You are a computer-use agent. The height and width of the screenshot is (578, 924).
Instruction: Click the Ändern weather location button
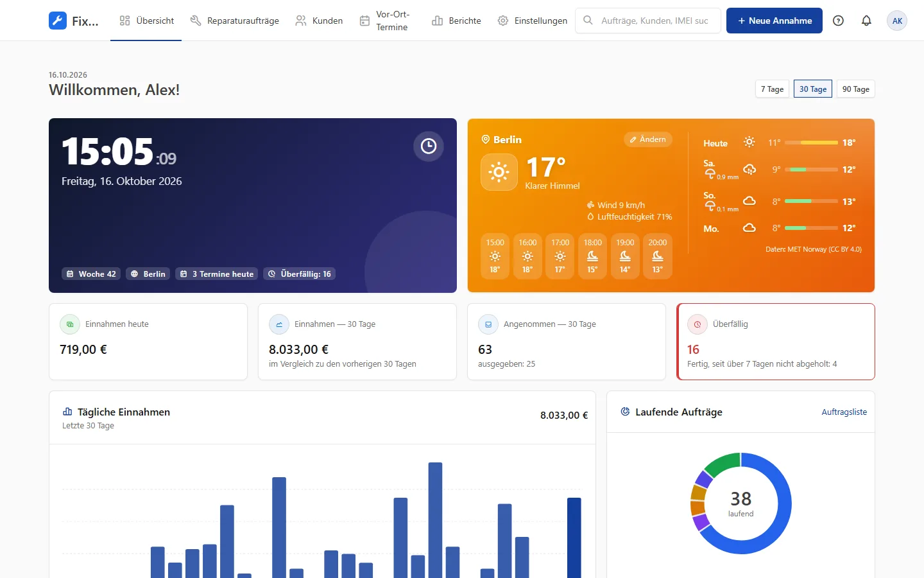click(x=648, y=139)
